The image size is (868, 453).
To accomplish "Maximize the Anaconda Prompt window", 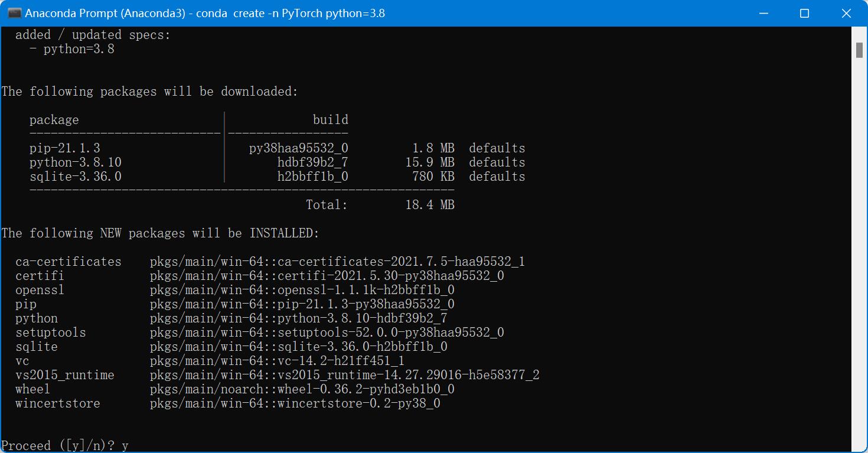I will [x=805, y=12].
